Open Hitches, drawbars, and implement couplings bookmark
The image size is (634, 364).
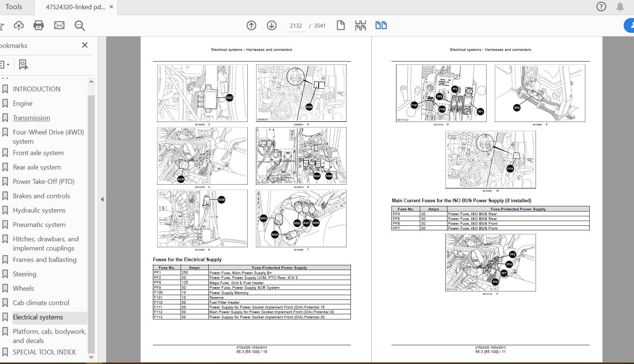(46, 244)
